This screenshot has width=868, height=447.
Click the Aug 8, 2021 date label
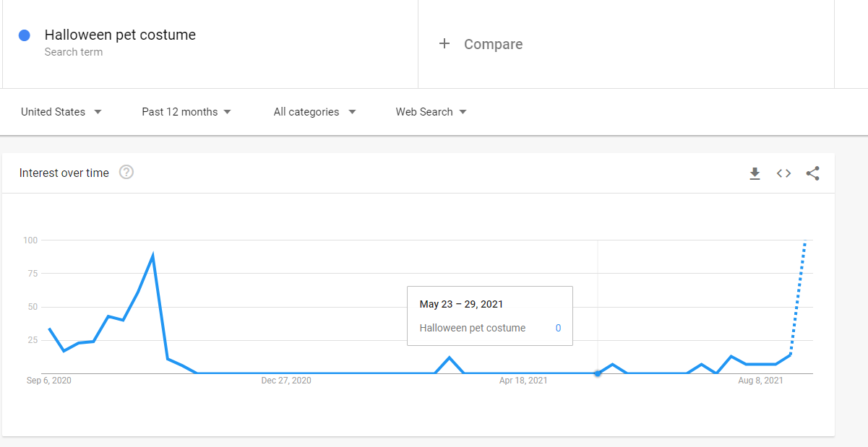(x=760, y=381)
